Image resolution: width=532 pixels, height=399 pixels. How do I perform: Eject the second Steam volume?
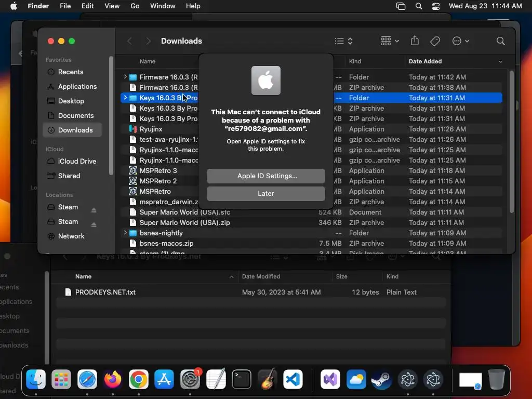[x=94, y=224]
